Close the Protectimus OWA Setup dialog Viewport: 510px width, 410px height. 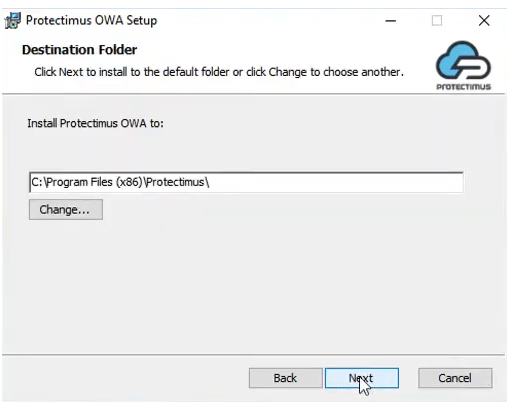click(484, 21)
